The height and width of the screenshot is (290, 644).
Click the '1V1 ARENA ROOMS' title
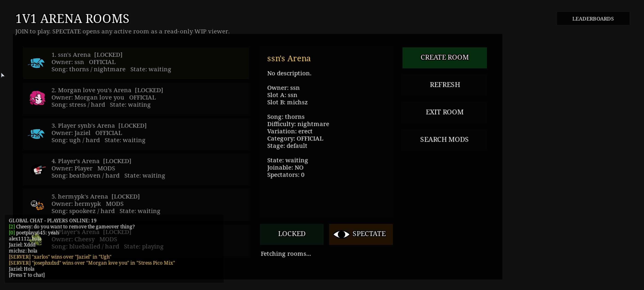[x=72, y=19]
